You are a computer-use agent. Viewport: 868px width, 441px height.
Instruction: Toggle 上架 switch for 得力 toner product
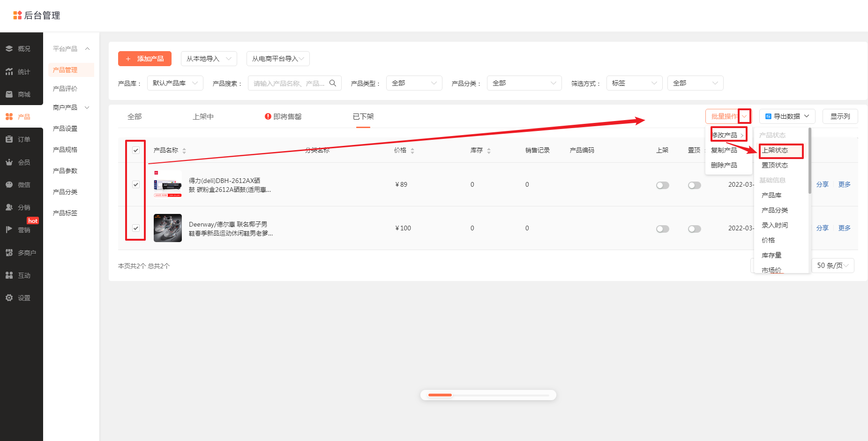tap(663, 185)
